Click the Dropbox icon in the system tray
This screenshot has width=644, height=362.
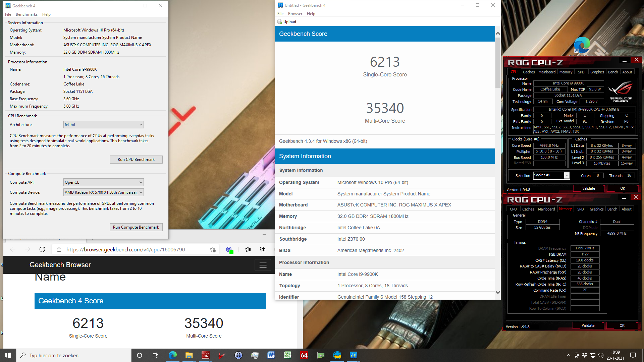(585, 355)
